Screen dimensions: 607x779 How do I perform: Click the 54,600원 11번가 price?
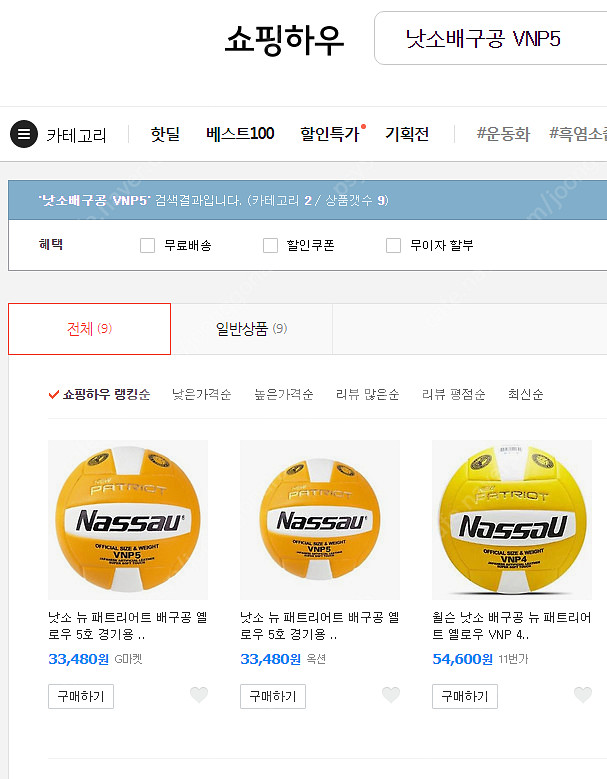[462, 659]
